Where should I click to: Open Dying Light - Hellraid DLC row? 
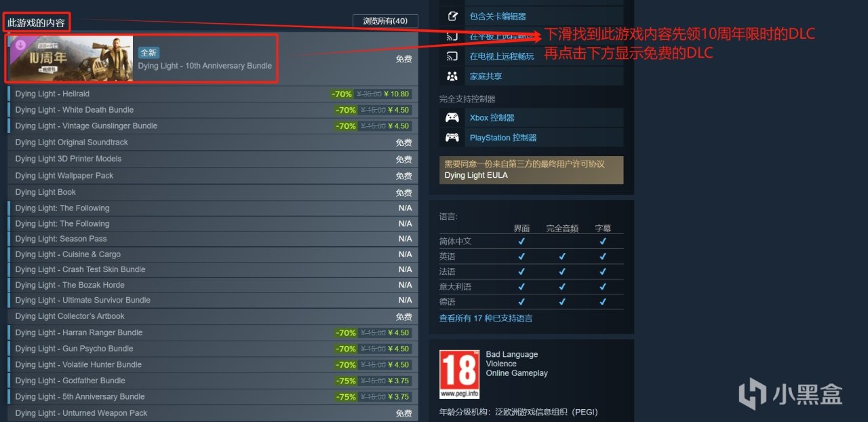(213, 94)
